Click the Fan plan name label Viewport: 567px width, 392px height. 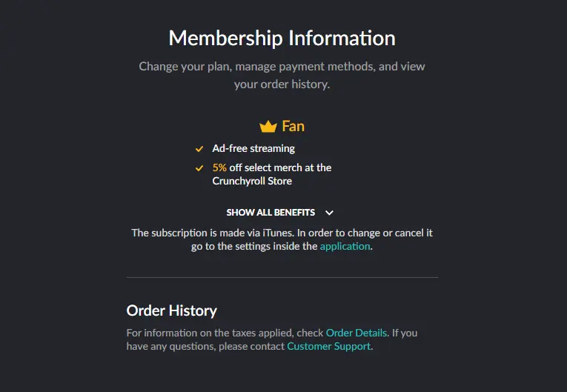[x=294, y=126]
